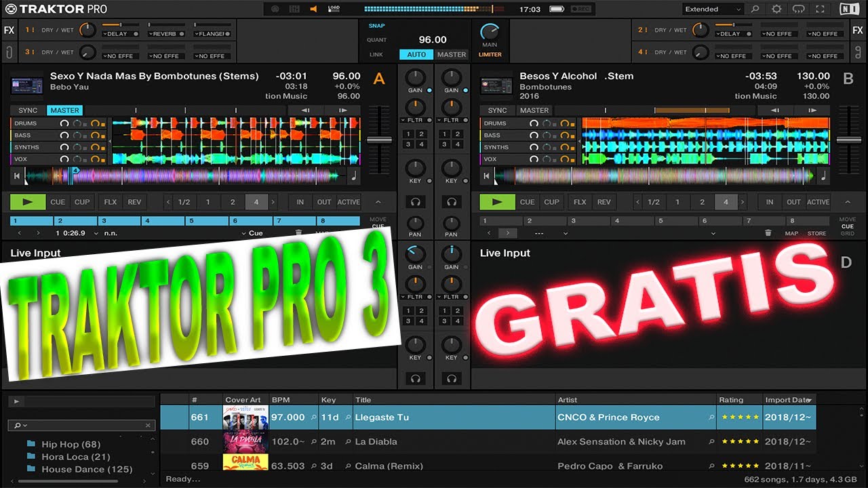Nudge tempo backward arrow on Deck A
Image resolution: width=868 pixels, height=488 pixels.
305,110
